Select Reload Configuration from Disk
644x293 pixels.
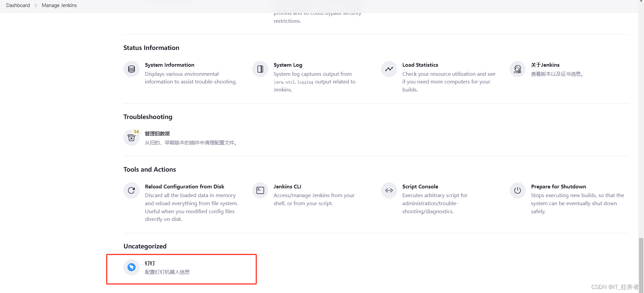[x=184, y=187]
